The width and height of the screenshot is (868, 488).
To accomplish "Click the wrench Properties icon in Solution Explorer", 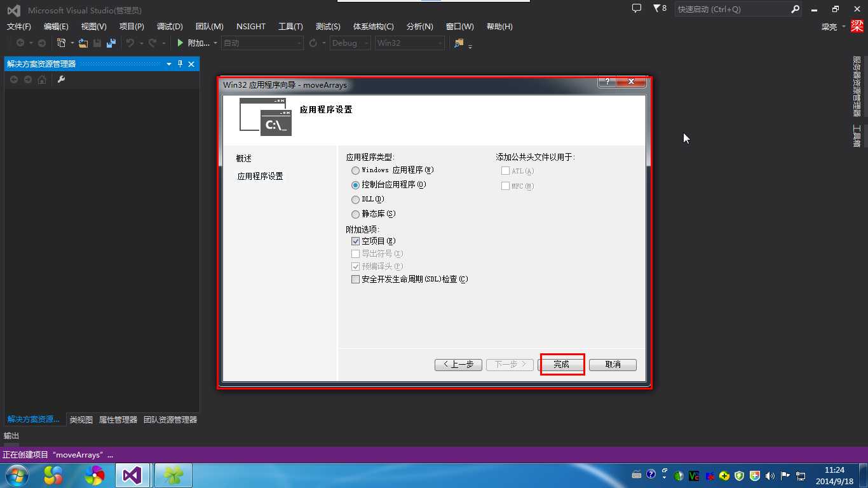I will click(62, 79).
